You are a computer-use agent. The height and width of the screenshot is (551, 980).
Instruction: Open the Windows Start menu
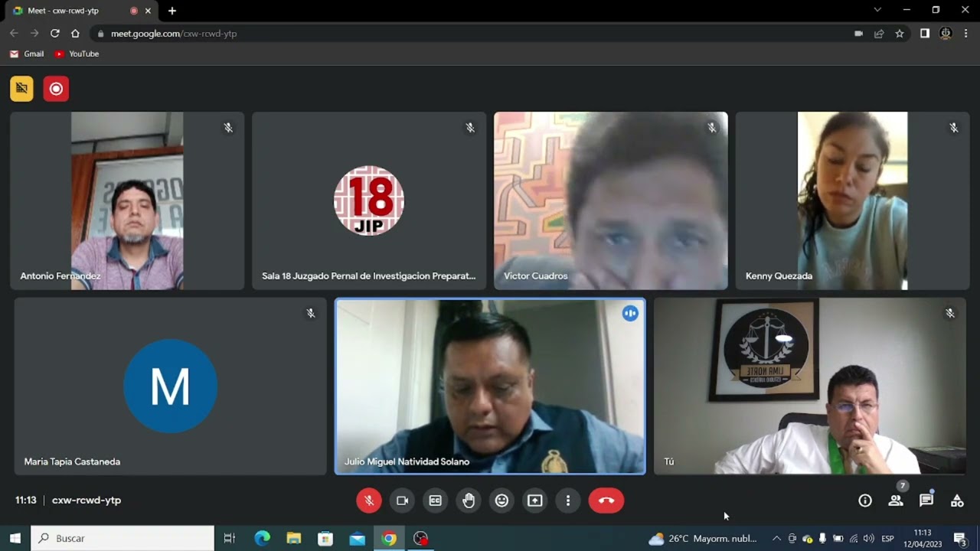pyautogui.click(x=15, y=539)
